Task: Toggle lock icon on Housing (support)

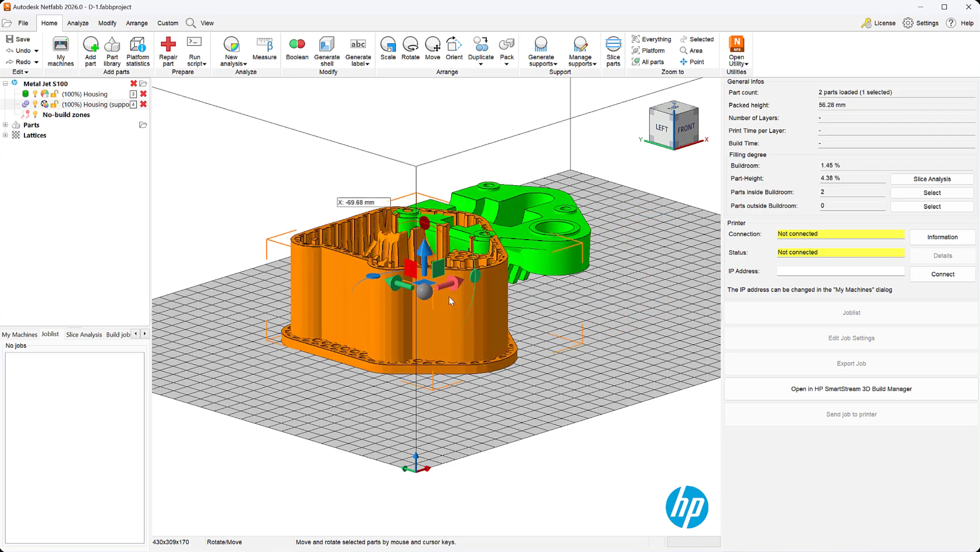Action: [x=54, y=104]
